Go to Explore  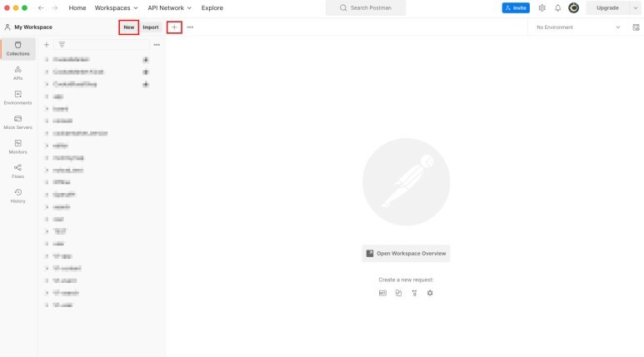[212, 7]
